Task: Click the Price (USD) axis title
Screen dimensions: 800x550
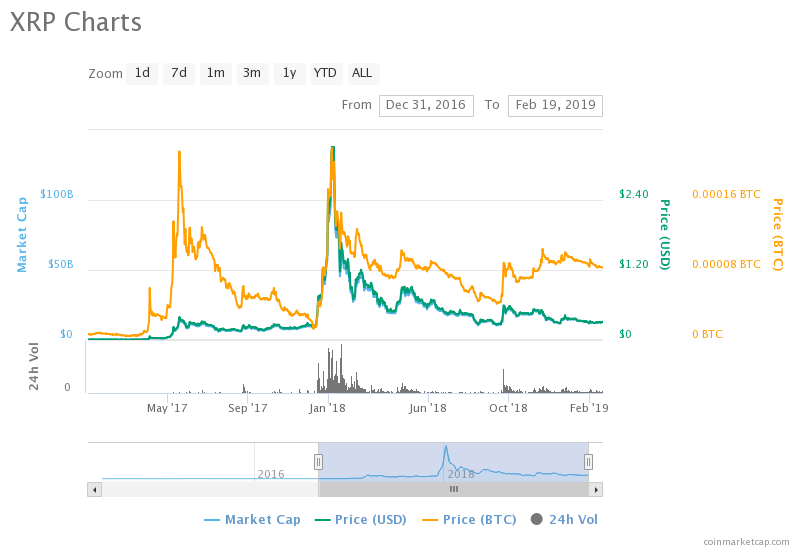Action: [664, 235]
